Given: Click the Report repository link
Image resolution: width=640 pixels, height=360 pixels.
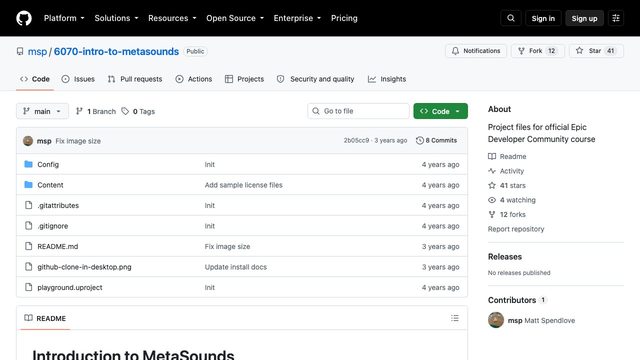Looking at the screenshot, I should tap(516, 229).
